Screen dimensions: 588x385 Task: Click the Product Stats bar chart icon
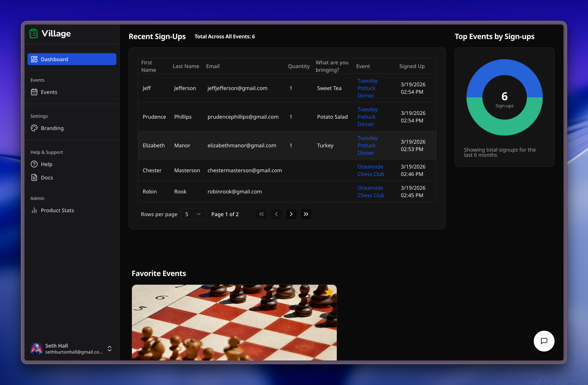click(x=34, y=210)
